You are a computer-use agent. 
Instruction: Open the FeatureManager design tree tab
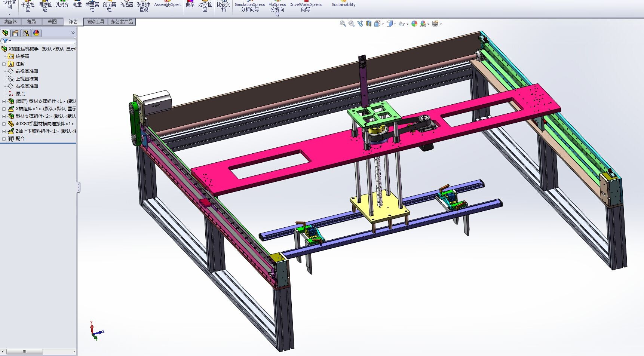coord(5,33)
